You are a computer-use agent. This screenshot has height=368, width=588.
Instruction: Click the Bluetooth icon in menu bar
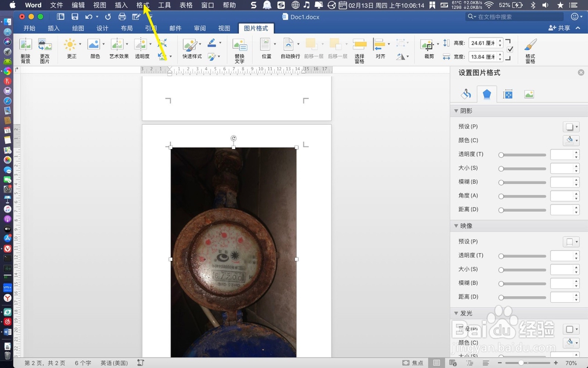[533, 5]
